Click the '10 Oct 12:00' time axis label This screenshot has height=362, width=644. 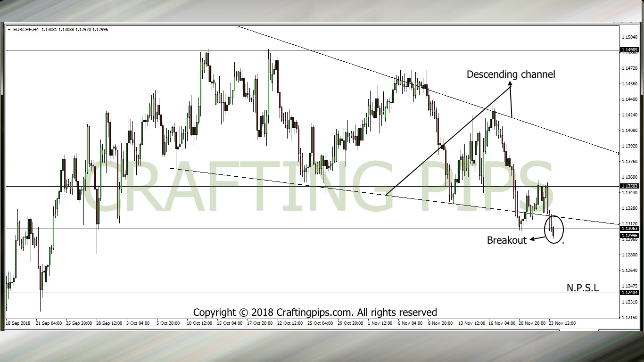coord(200,323)
